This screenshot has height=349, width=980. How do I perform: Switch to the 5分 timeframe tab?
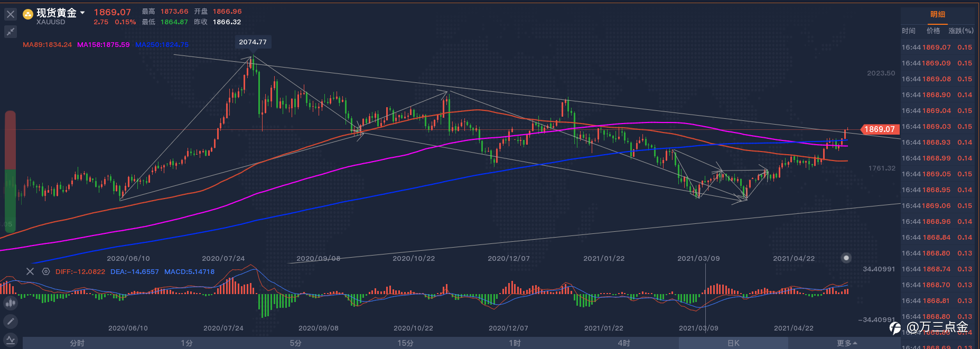(x=296, y=343)
